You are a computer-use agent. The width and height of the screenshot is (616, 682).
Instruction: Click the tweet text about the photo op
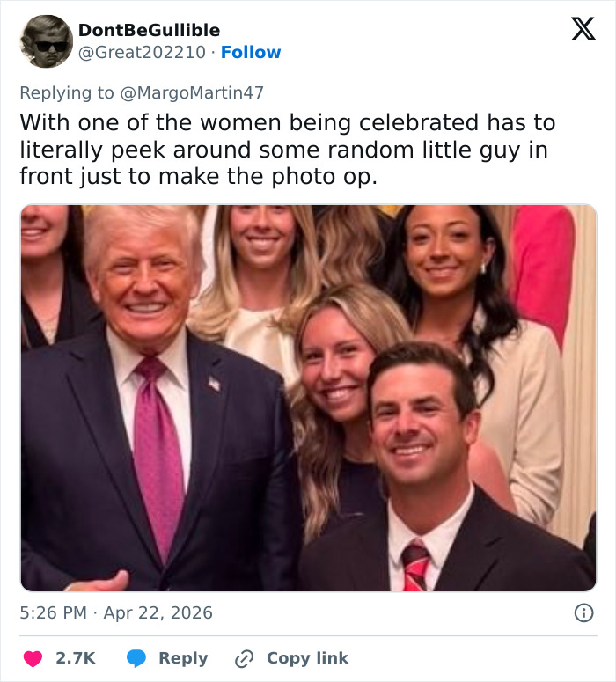tap(287, 149)
